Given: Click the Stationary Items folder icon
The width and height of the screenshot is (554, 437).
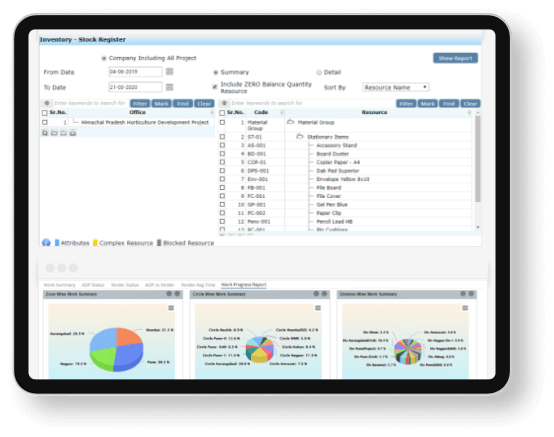Looking at the screenshot, I should click(300, 136).
